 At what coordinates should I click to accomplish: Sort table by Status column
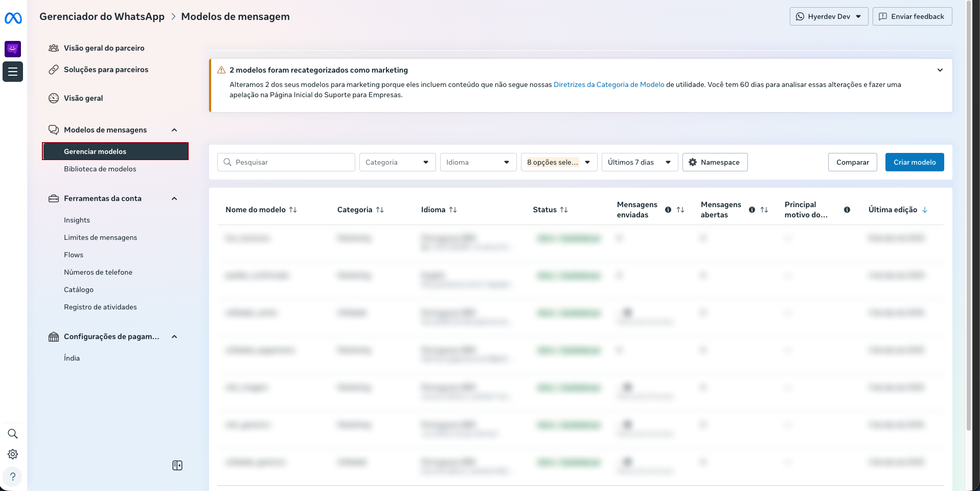[564, 210]
